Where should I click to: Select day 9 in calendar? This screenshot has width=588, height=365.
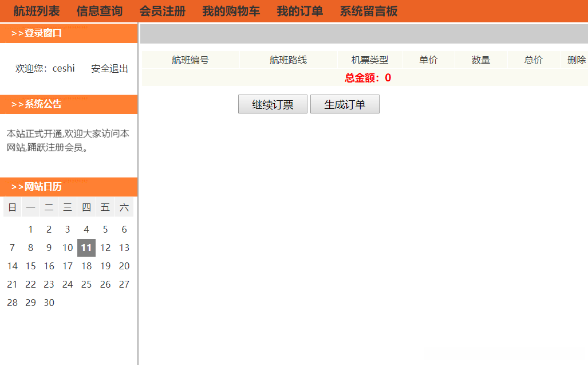tap(49, 248)
